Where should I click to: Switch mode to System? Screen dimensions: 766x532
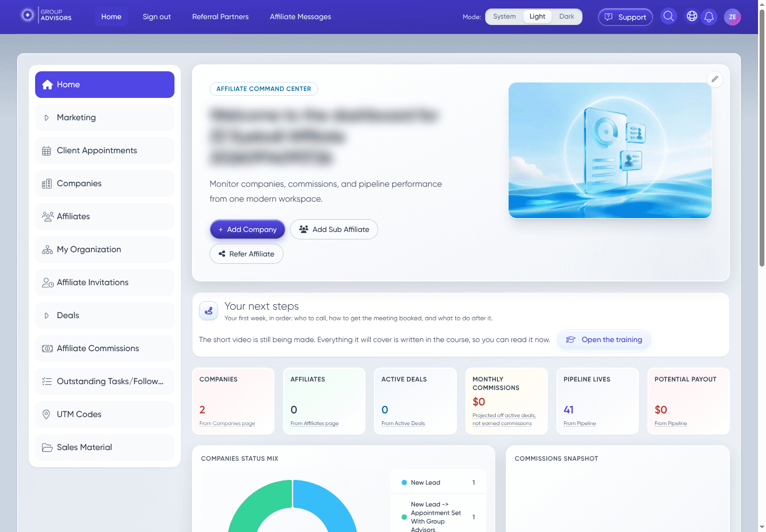point(504,16)
